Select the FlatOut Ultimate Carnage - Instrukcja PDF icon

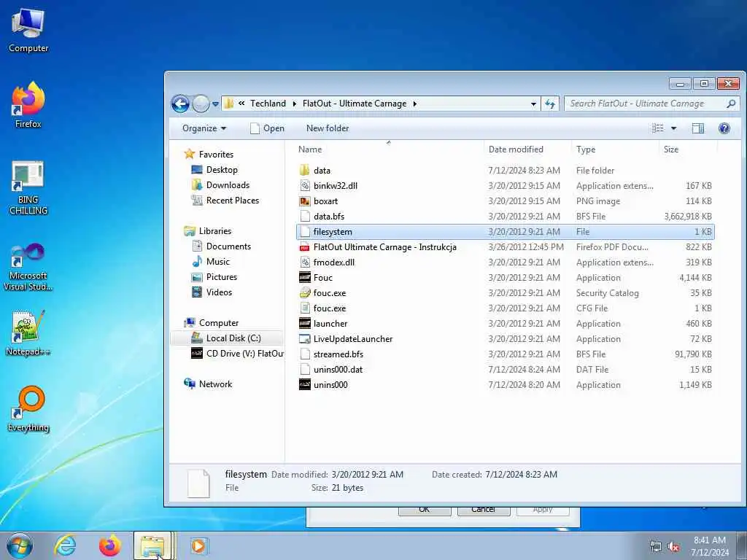pyautogui.click(x=305, y=247)
